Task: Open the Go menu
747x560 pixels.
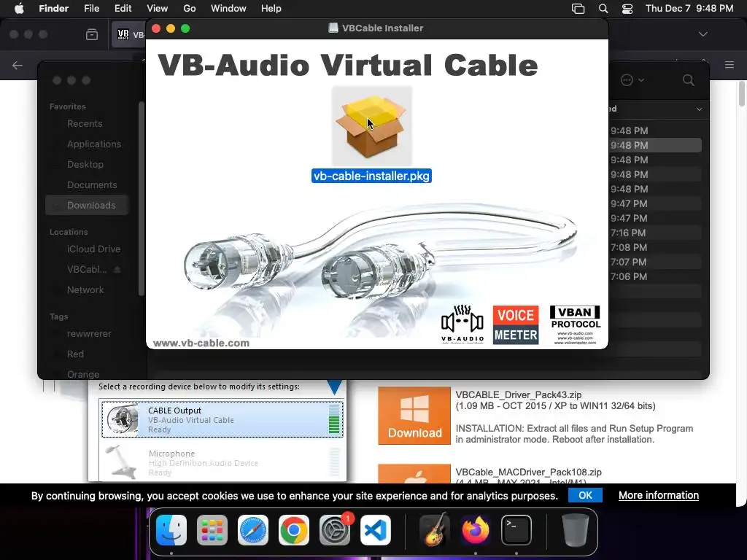Action: click(x=190, y=9)
